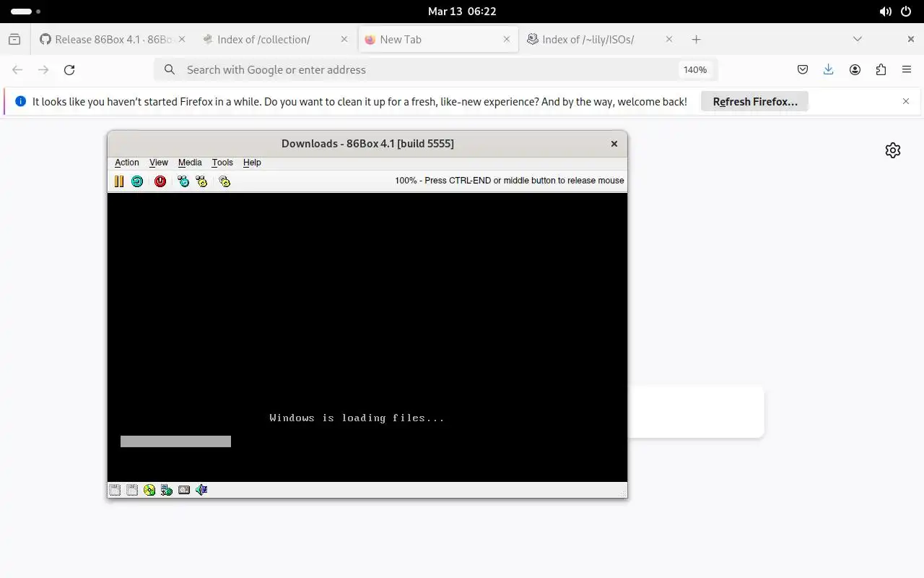Switch to the Index of /collection/ tab
This screenshot has width=924, height=578.
pos(275,40)
